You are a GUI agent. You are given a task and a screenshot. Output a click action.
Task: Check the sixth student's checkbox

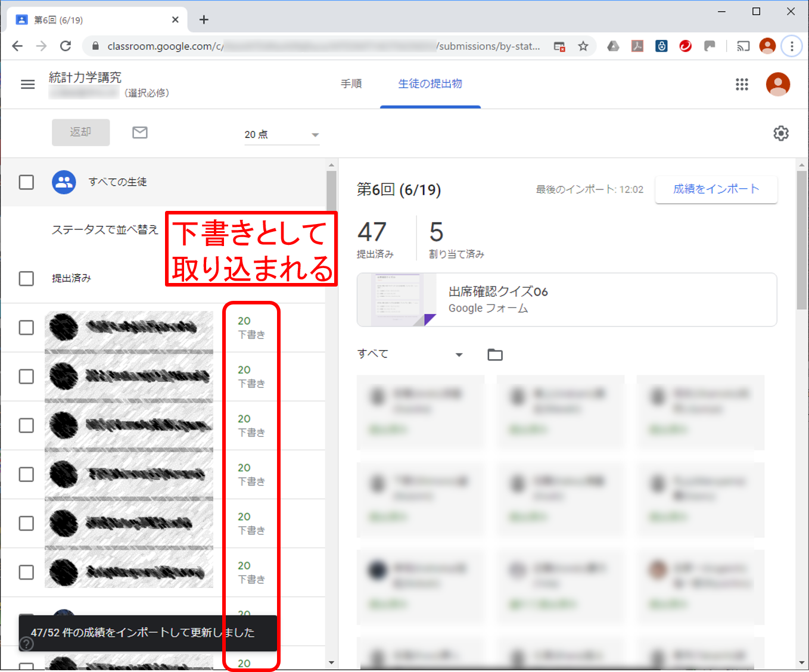[x=26, y=572]
